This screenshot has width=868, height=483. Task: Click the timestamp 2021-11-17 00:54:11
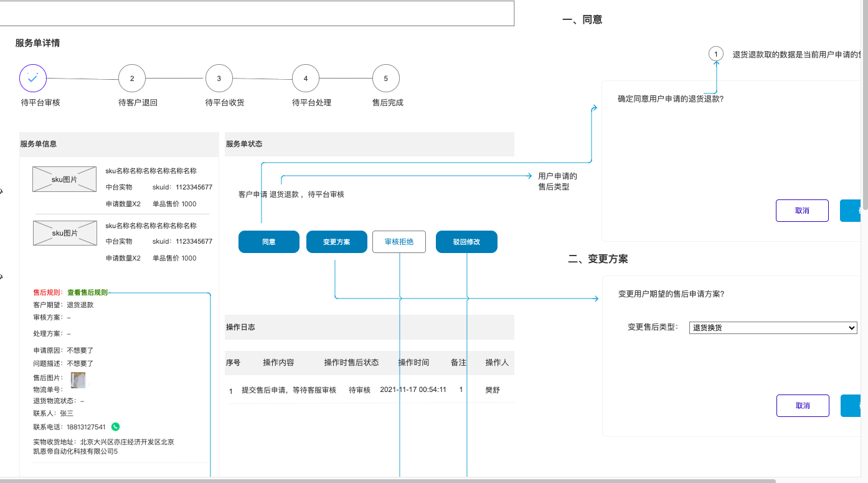click(x=413, y=390)
